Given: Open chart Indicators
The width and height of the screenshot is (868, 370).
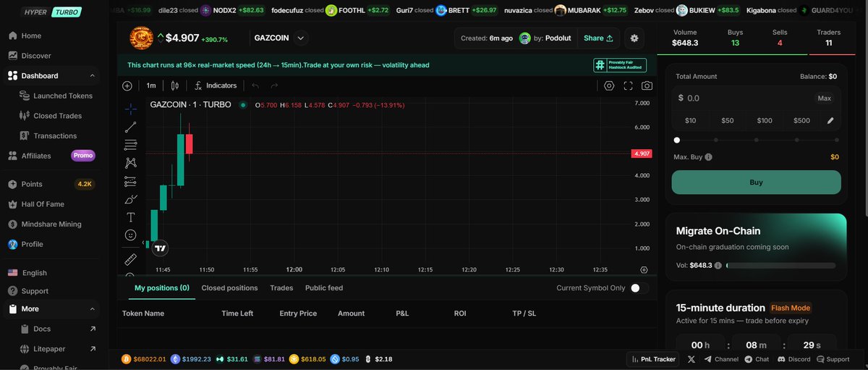Looking at the screenshot, I should pyautogui.click(x=216, y=85).
